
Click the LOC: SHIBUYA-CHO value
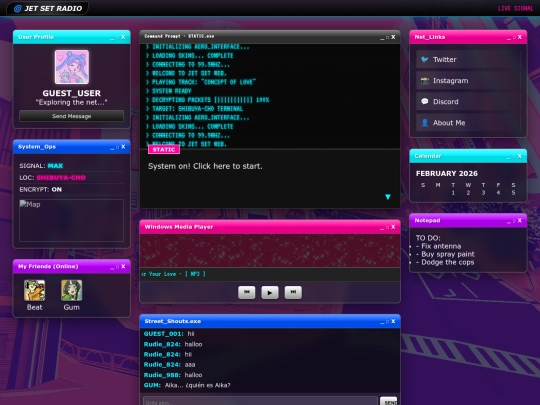point(61,178)
